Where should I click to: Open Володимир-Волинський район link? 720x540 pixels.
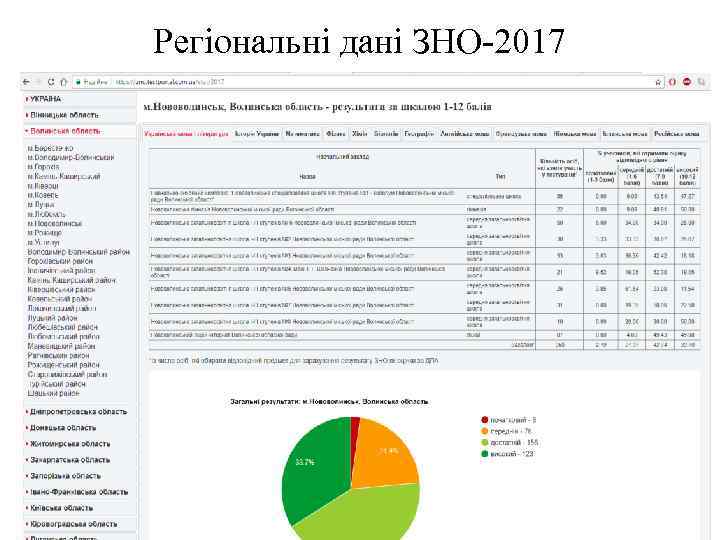79,252
